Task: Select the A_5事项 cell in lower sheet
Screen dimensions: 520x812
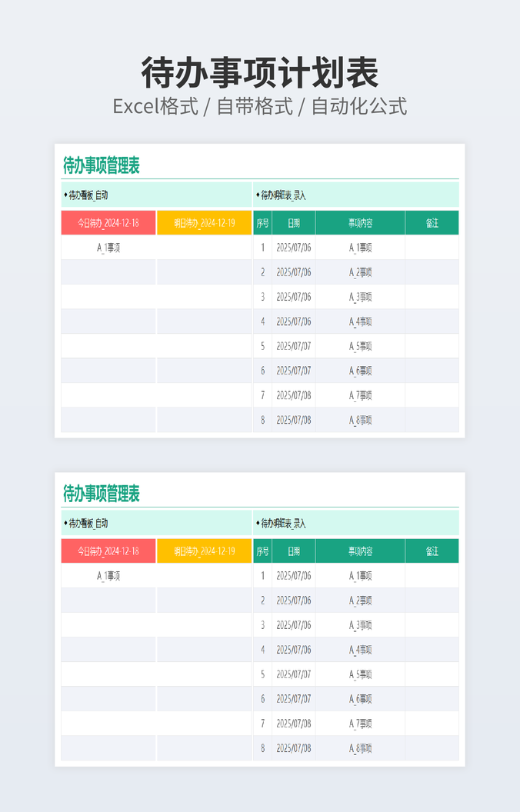Action: pyautogui.click(x=360, y=674)
